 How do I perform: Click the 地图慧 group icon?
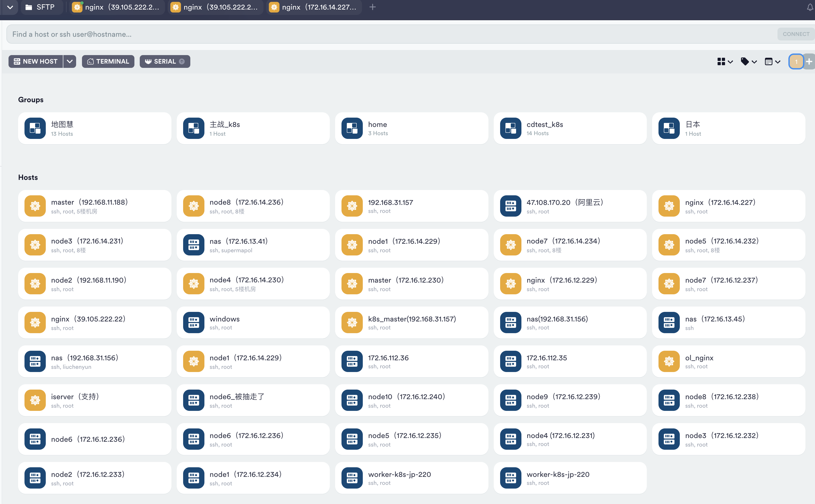35,128
